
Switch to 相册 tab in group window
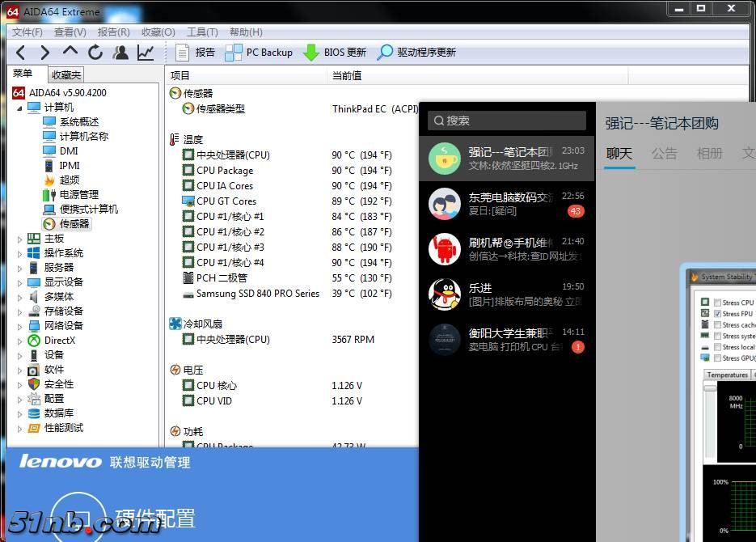pyautogui.click(x=709, y=154)
